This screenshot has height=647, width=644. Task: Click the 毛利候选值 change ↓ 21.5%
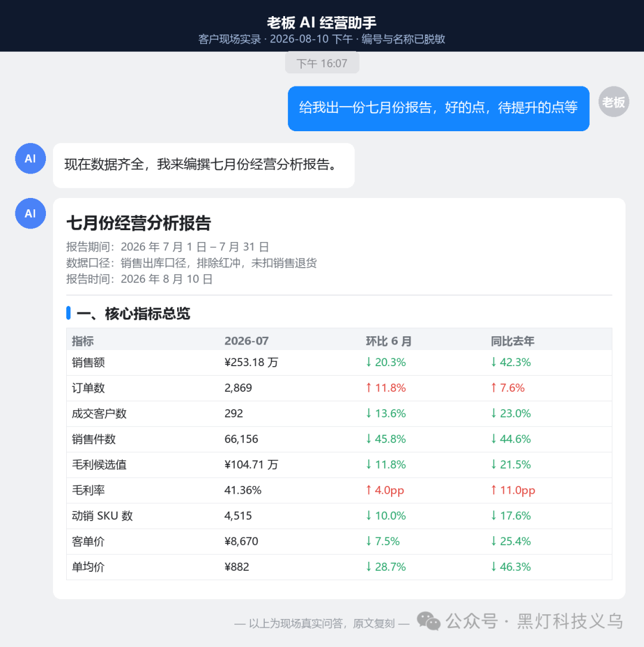pyautogui.click(x=511, y=465)
